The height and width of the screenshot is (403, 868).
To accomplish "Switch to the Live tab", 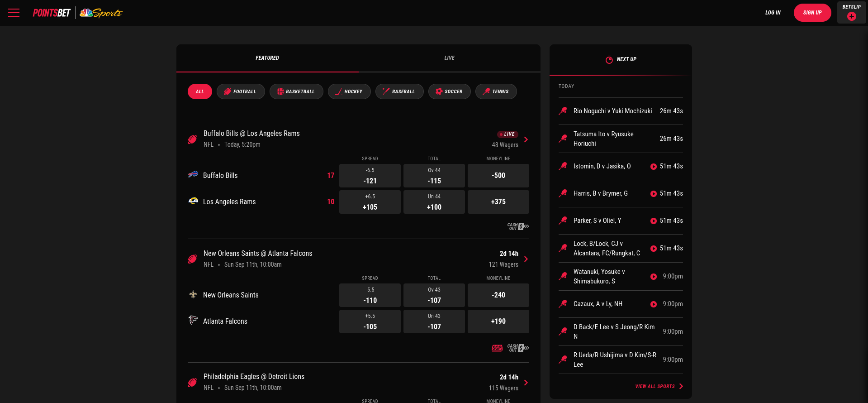I will click(x=449, y=58).
